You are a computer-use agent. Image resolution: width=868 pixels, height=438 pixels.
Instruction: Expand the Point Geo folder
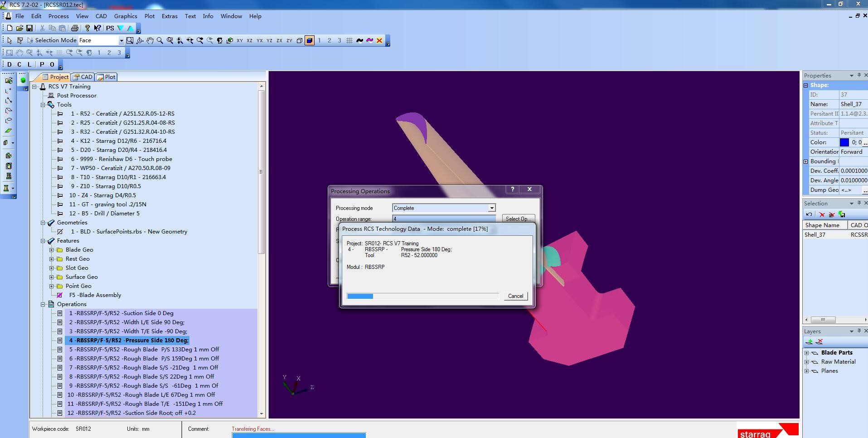click(52, 286)
